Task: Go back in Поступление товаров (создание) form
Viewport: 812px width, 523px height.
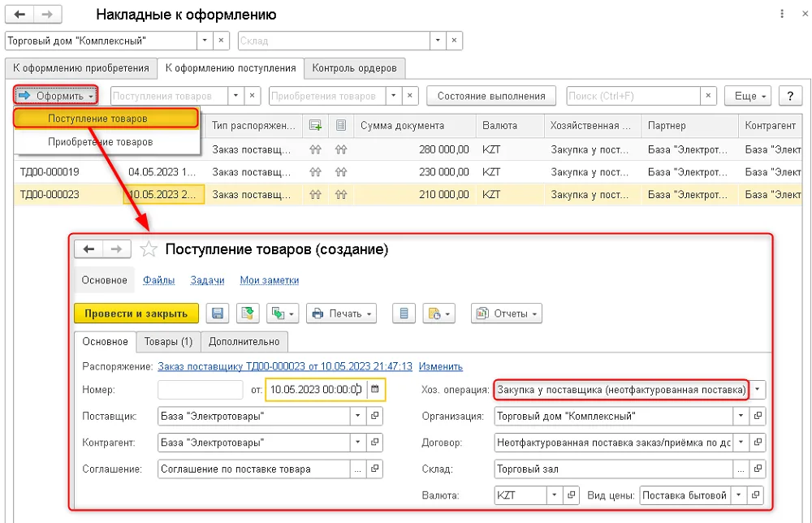Action: tap(89, 249)
